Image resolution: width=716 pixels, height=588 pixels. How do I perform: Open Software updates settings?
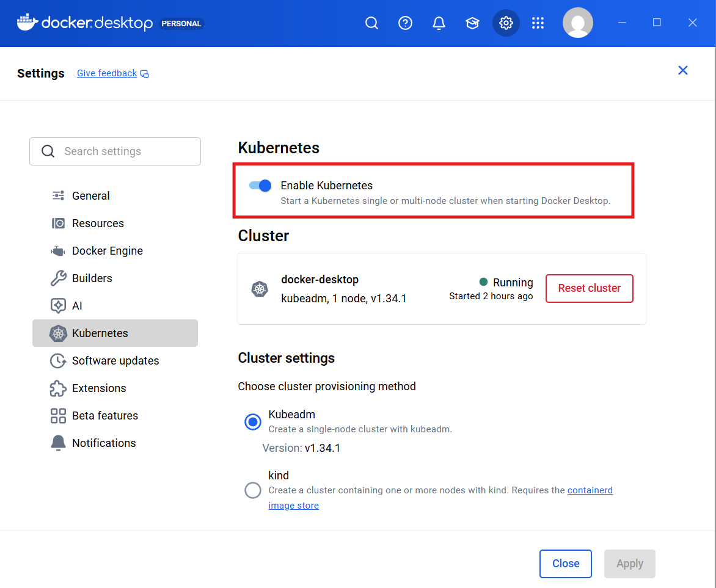click(x=115, y=361)
